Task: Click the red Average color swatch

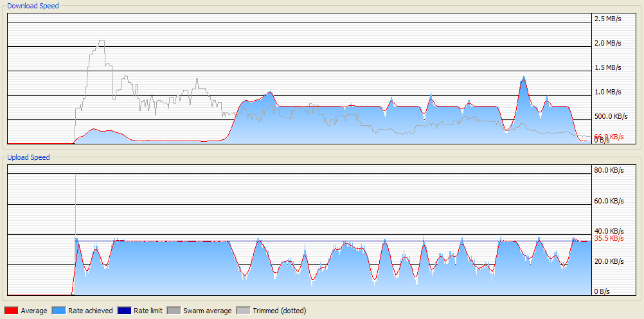Action: pos(12,311)
